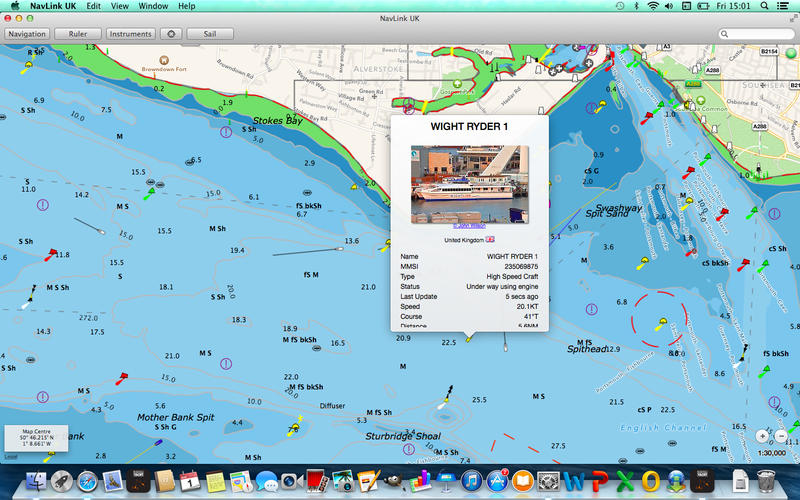800x500 pixels.
Task: Click the 1:30,000 scale readout
Action: point(771,453)
